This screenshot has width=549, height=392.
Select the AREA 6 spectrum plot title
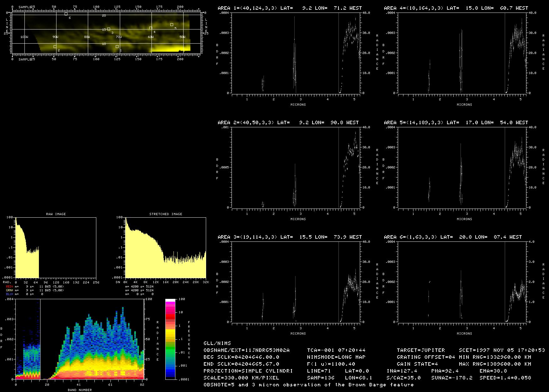click(453, 237)
